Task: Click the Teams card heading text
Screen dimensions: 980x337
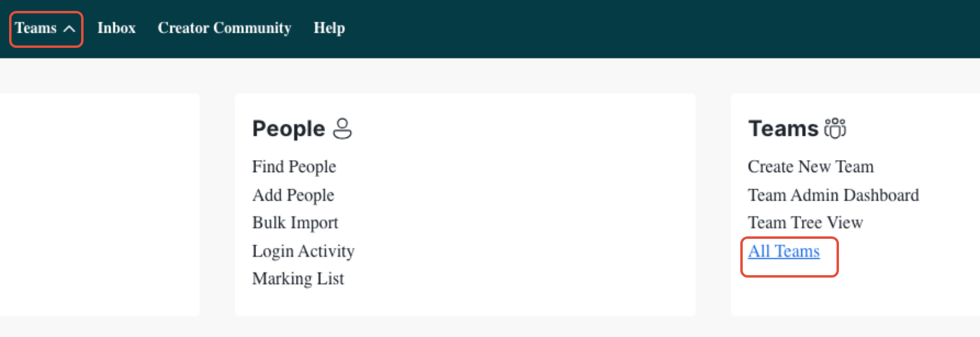Action: (x=783, y=128)
